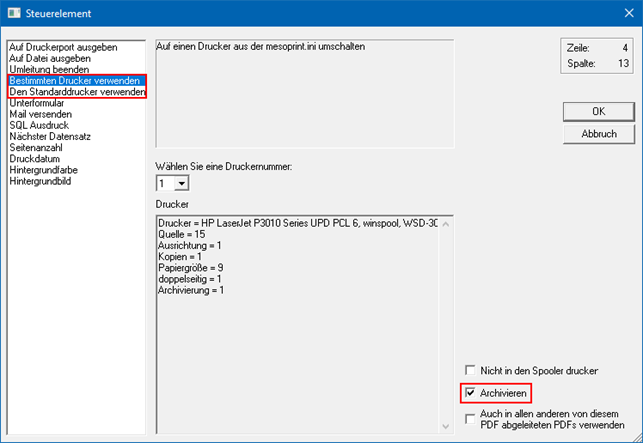The image size is (643, 443).
Task: Pick 'Den Standarddrucker verwenden' option
Action: click(76, 92)
